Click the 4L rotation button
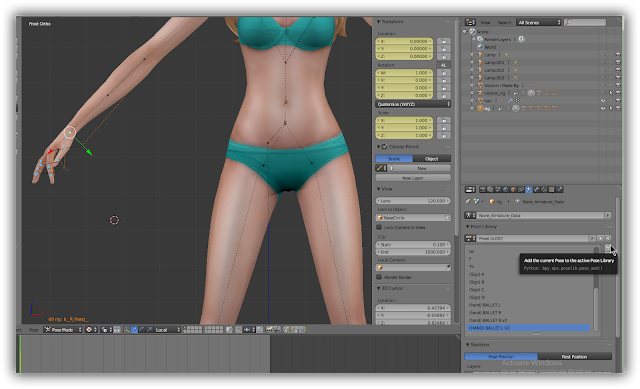Screen dimensions: 640x389 click(x=444, y=65)
